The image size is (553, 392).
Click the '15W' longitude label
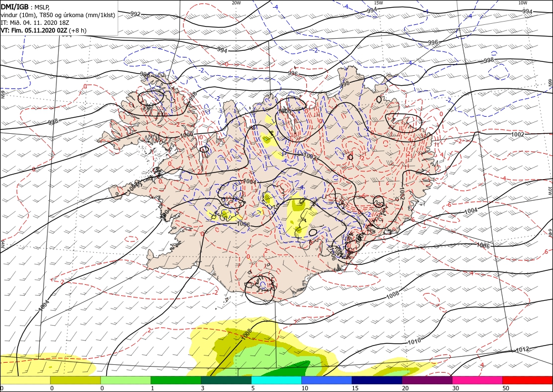point(378,3)
